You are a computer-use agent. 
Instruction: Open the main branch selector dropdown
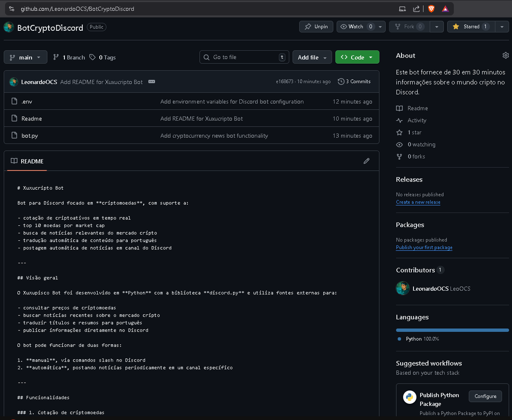[26, 57]
